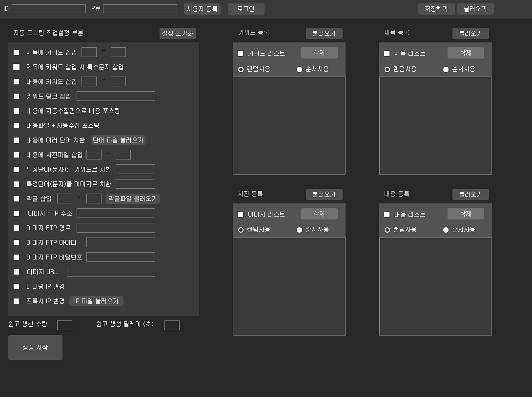Viewport: 532px width, 397px height.
Task: Start generation with the 생성 시작 button
Action: 35,347
